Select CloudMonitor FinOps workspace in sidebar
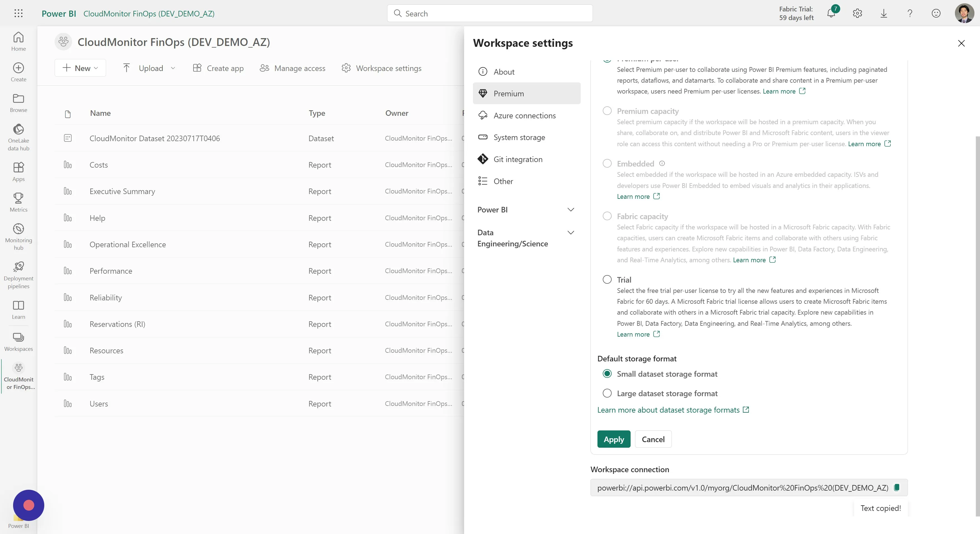 (x=18, y=376)
